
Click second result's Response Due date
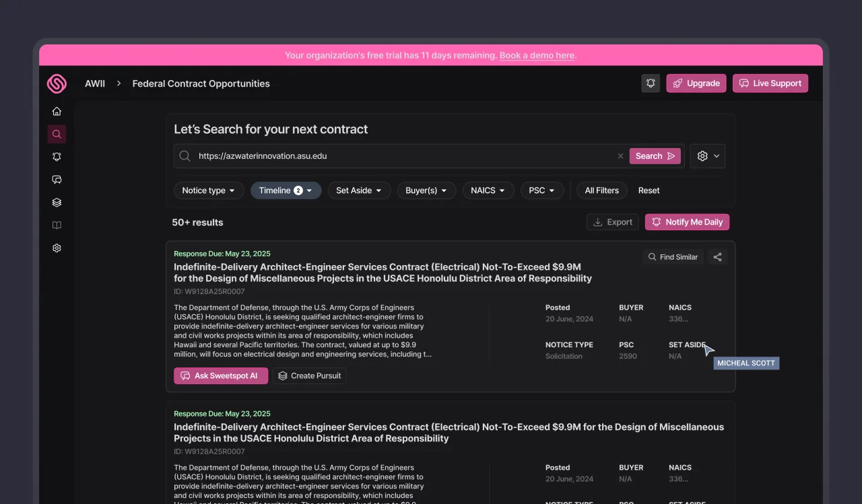(x=222, y=414)
